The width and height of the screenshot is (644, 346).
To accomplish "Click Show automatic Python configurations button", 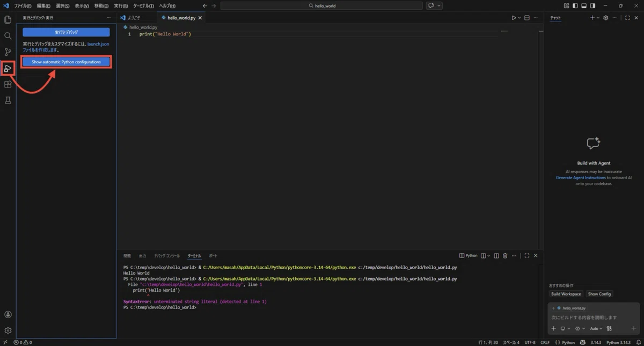I will click(66, 62).
